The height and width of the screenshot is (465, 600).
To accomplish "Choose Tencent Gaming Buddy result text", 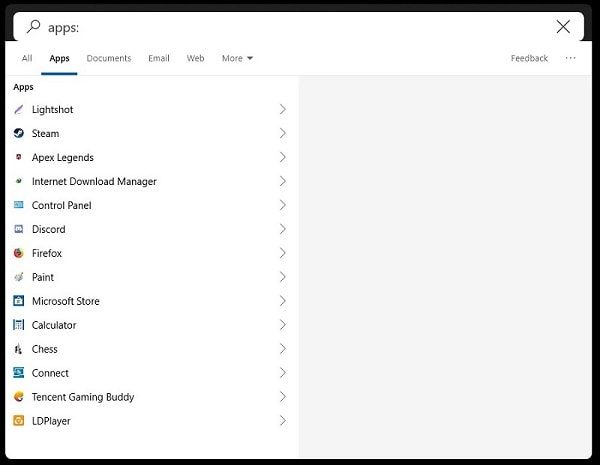I will 83,397.
